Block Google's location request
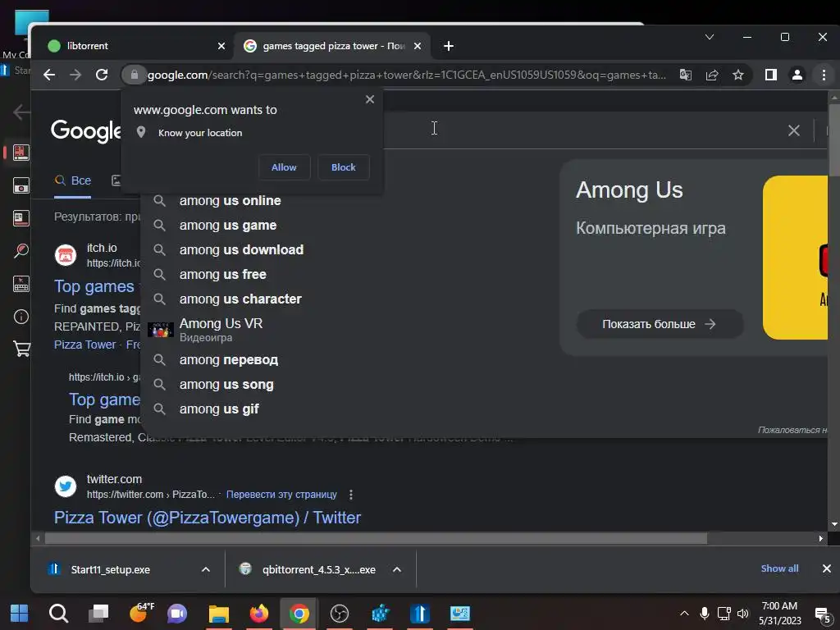Viewport: 840px width, 630px height. tap(344, 167)
